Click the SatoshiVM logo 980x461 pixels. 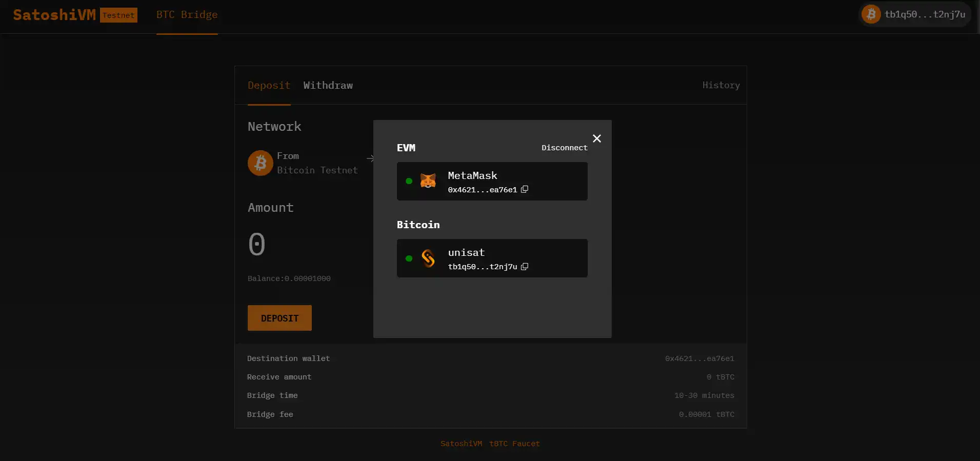click(x=54, y=15)
